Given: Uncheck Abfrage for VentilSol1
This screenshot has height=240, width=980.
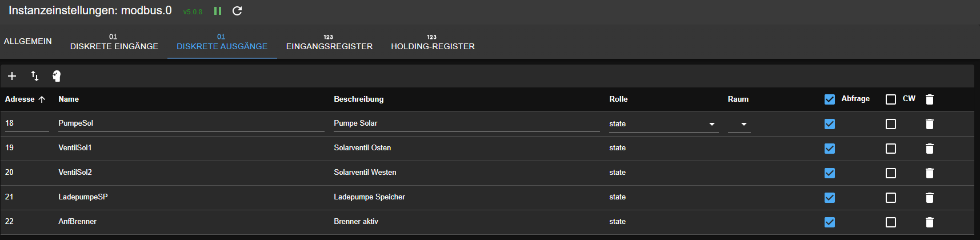Looking at the screenshot, I should 830,149.
